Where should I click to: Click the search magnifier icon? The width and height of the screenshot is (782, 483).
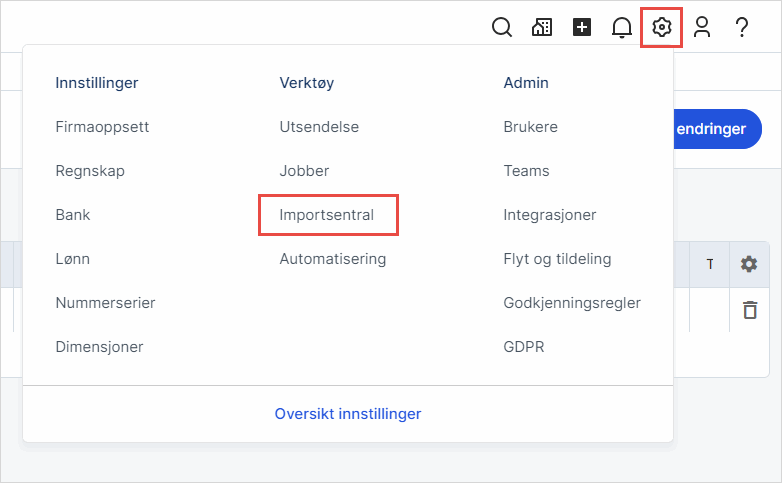click(x=502, y=27)
